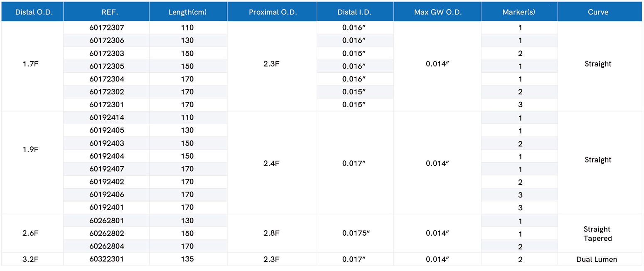Click the 2.8F proximal O.D. cell
This screenshot has height=271, width=644.
pyautogui.click(x=272, y=233)
